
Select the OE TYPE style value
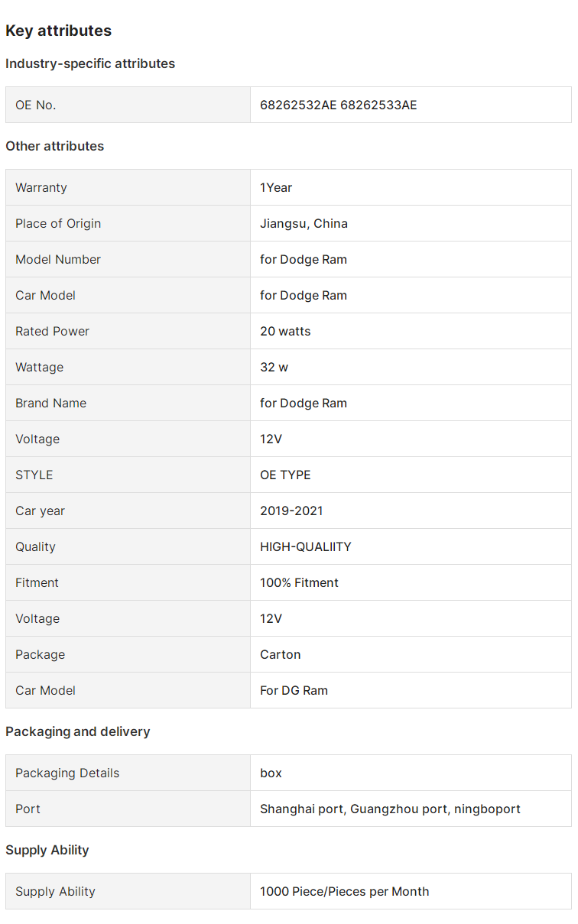(x=285, y=475)
